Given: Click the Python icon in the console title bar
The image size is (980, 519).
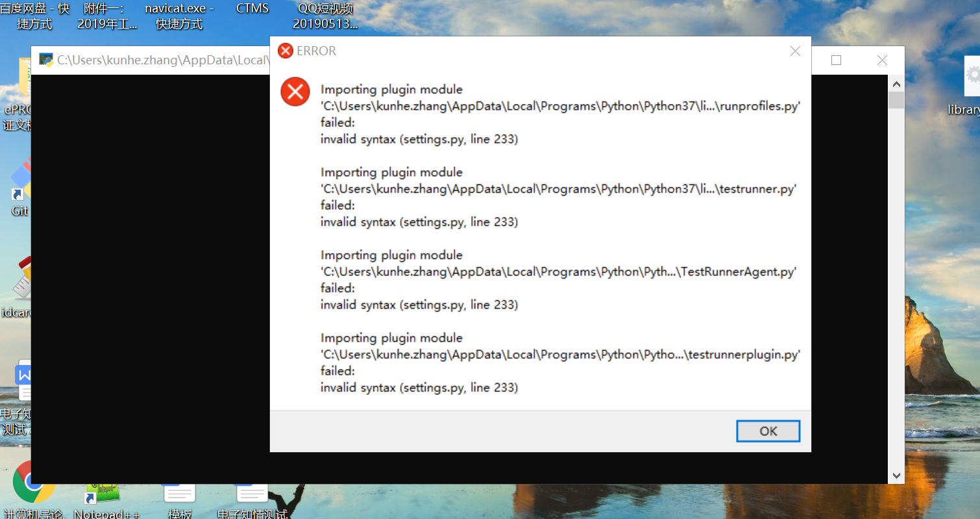Looking at the screenshot, I should [x=46, y=60].
